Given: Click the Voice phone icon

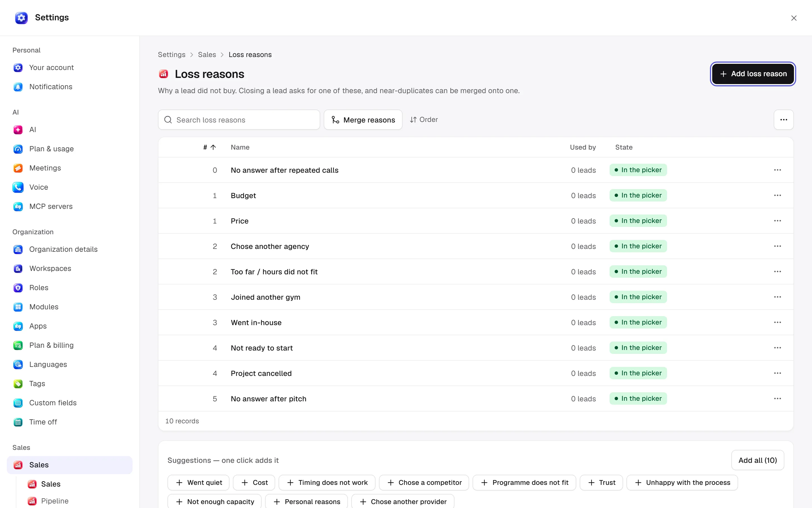Looking at the screenshot, I should click(x=18, y=187).
